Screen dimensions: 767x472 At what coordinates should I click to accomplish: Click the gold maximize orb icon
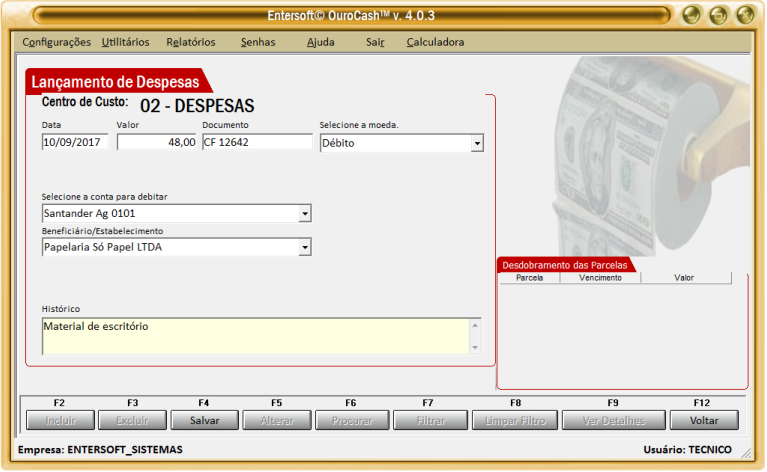click(x=718, y=15)
